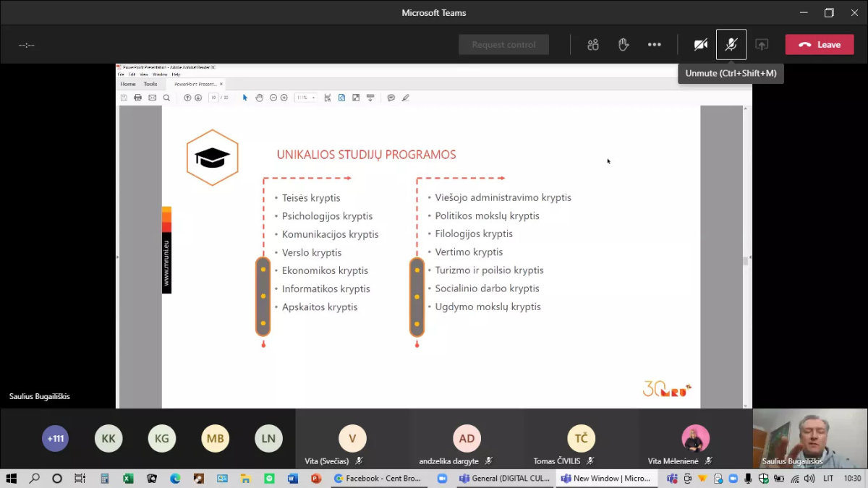Open Task View on the taskbar

[80, 479]
